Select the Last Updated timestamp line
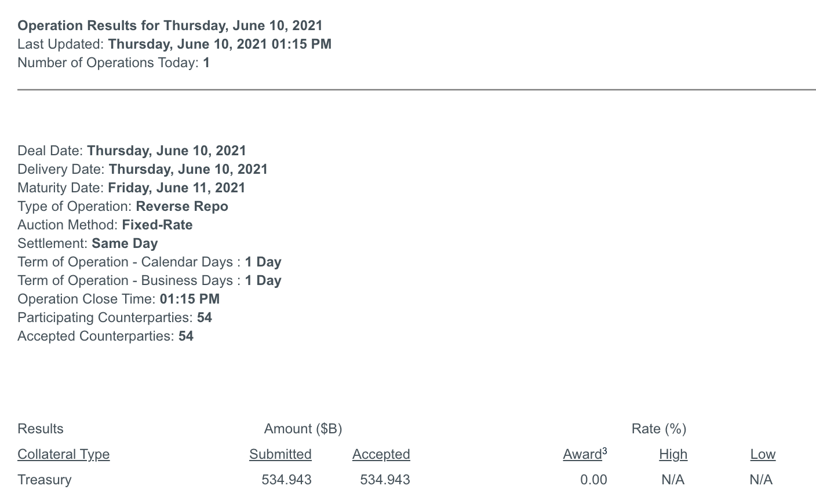This screenshot has width=816, height=504. point(174,44)
